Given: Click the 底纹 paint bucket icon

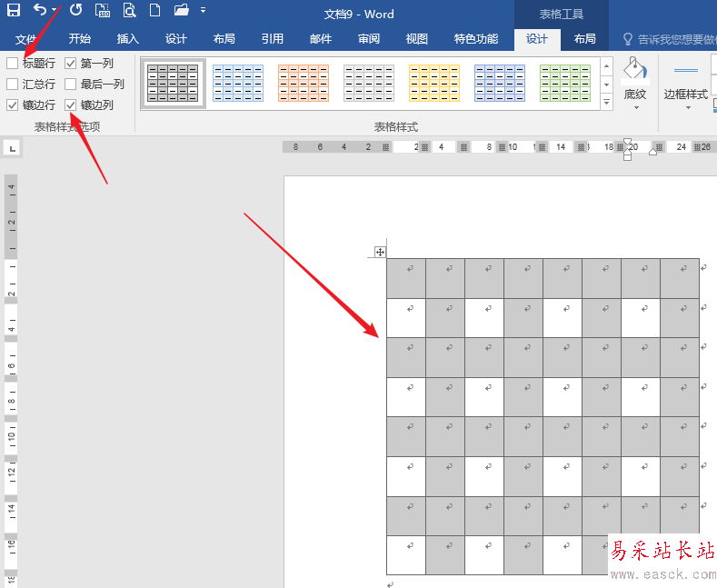Looking at the screenshot, I should [x=634, y=68].
